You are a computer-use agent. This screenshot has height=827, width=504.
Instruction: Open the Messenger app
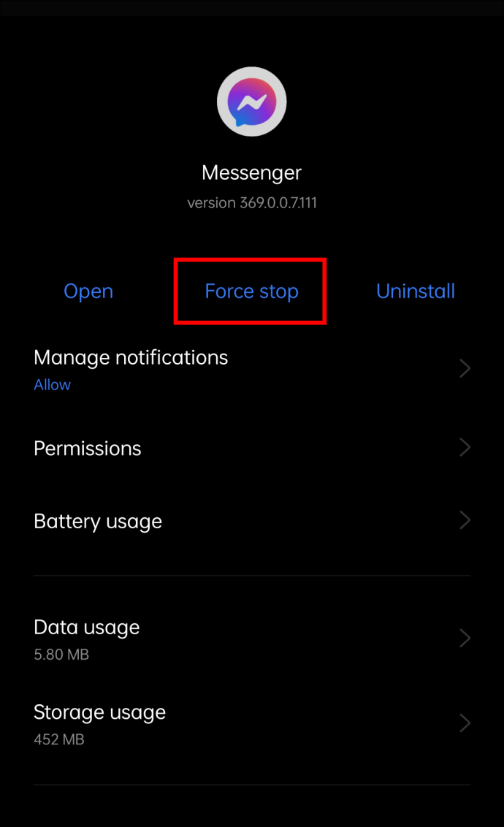pyautogui.click(x=88, y=291)
